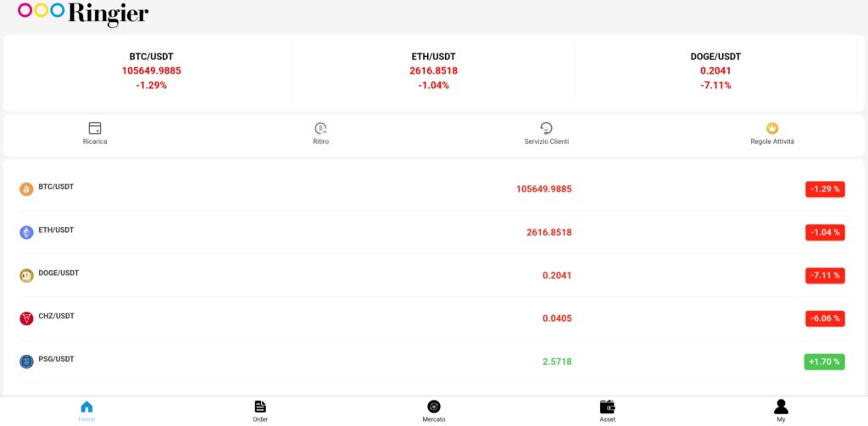Image resolution: width=868 pixels, height=426 pixels.
Task: Click the -6.06 % red badge
Action: (x=825, y=318)
